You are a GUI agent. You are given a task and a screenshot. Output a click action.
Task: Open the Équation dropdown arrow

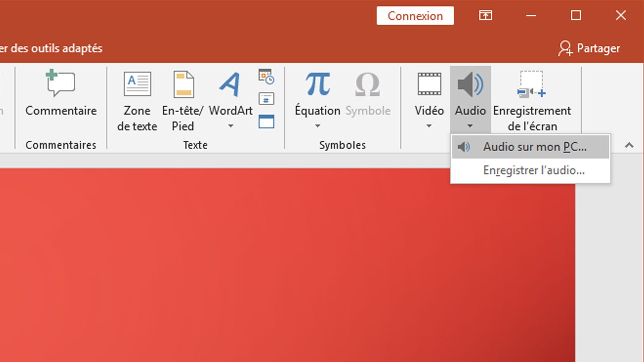[318, 126]
